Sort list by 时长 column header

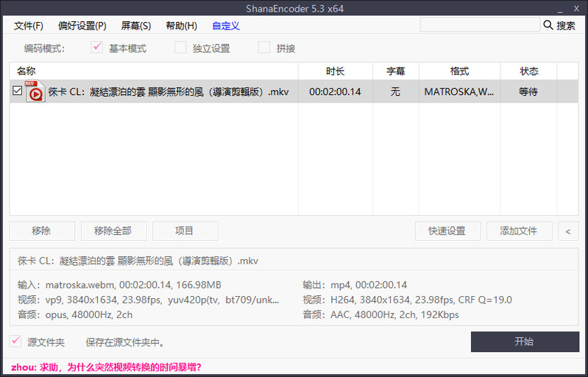335,71
